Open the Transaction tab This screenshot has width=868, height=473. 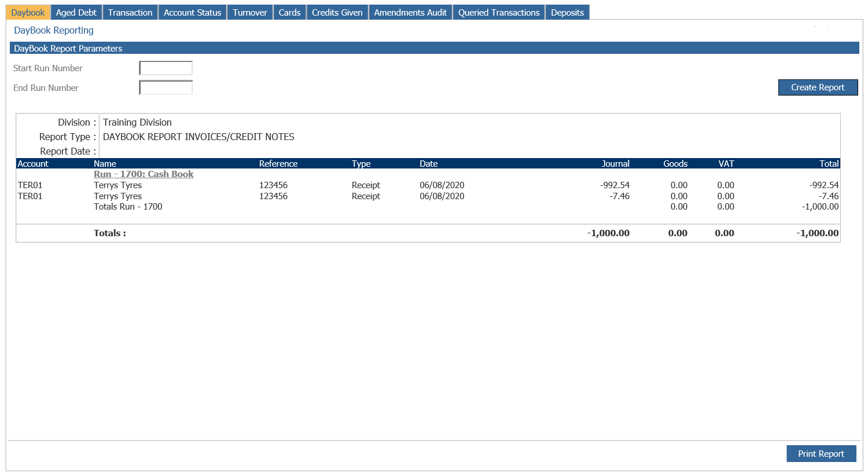coord(130,12)
